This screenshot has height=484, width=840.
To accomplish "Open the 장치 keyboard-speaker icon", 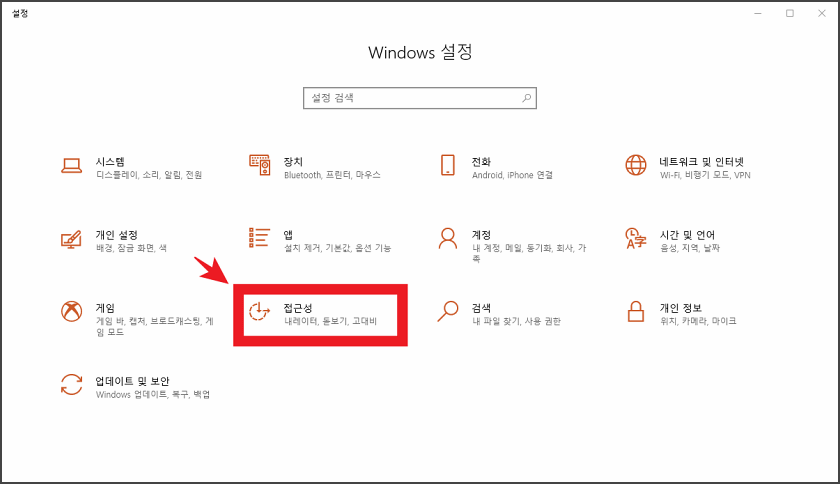I will tap(260, 165).
